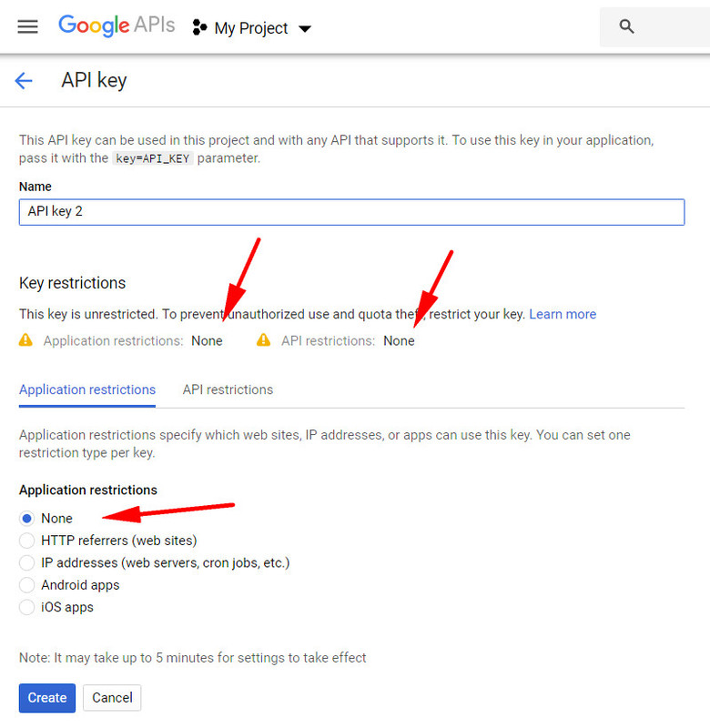Click the Cancel button
The image size is (710, 728).
(112, 697)
